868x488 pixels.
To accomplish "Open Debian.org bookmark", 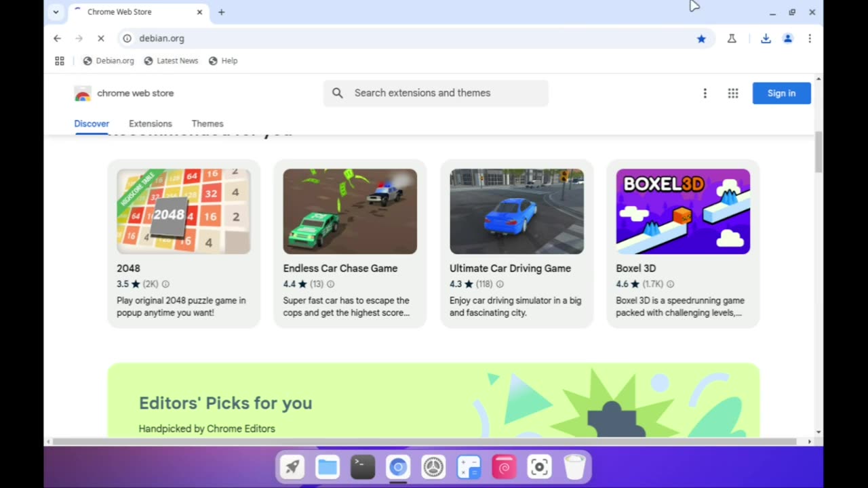I will pyautogui.click(x=108, y=61).
